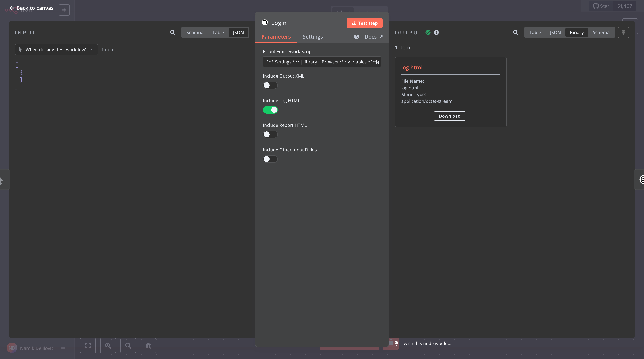644x359 pixels.
Task: Click the Robot Framework Script input field
Action: [x=322, y=62]
